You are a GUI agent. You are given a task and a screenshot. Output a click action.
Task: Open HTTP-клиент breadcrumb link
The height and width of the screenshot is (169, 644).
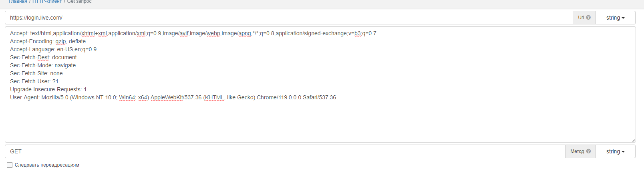pyautogui.click(x=47, y=2)
